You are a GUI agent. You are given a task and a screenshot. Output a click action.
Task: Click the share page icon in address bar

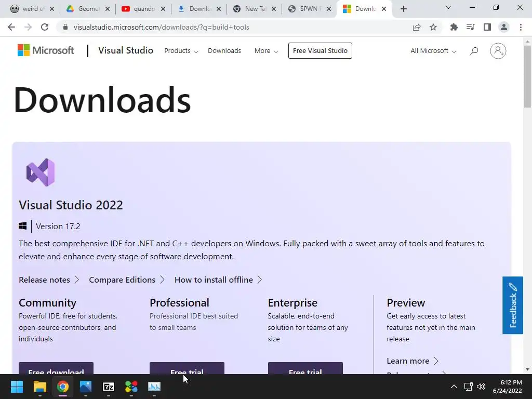pyautogui.click(x=417, y=27)
